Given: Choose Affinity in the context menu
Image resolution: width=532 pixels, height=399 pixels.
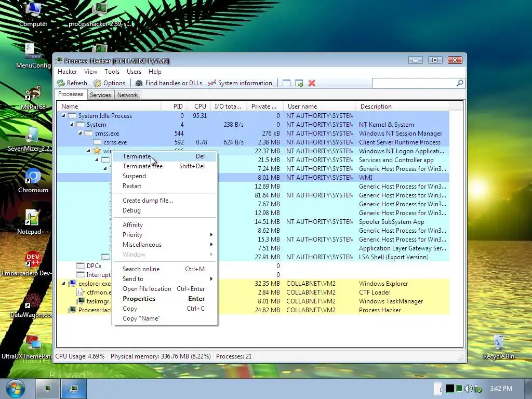Looking at the screenshot, I should [164, 225].
